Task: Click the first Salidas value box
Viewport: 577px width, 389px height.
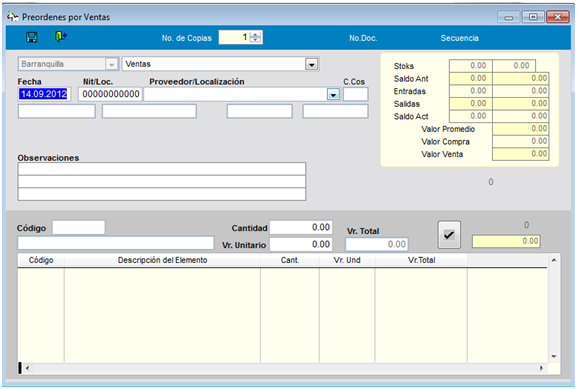Action: [x=471, y=103]
